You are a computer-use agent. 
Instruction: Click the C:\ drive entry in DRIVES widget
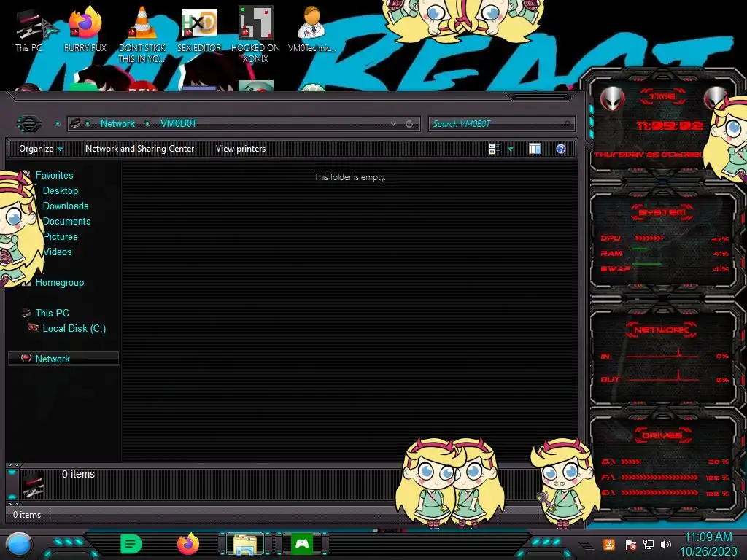coord(665,462)
